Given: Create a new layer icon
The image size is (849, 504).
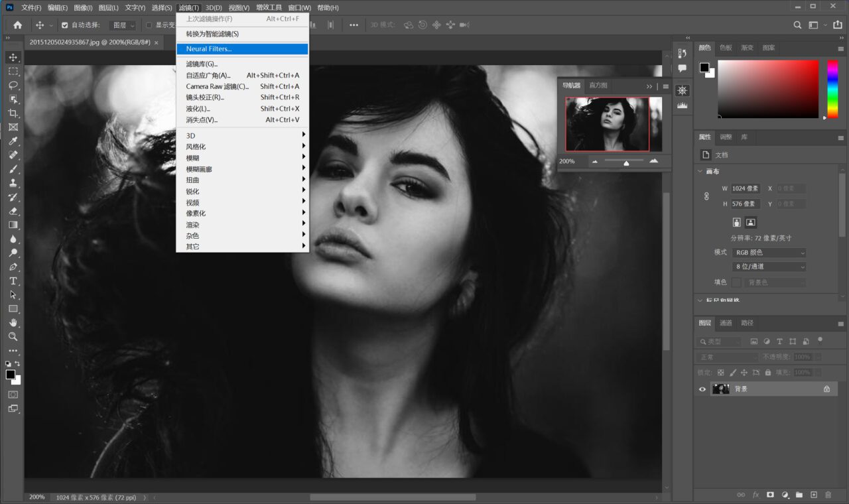Looking at the screenshot, I should coord(814,495).
